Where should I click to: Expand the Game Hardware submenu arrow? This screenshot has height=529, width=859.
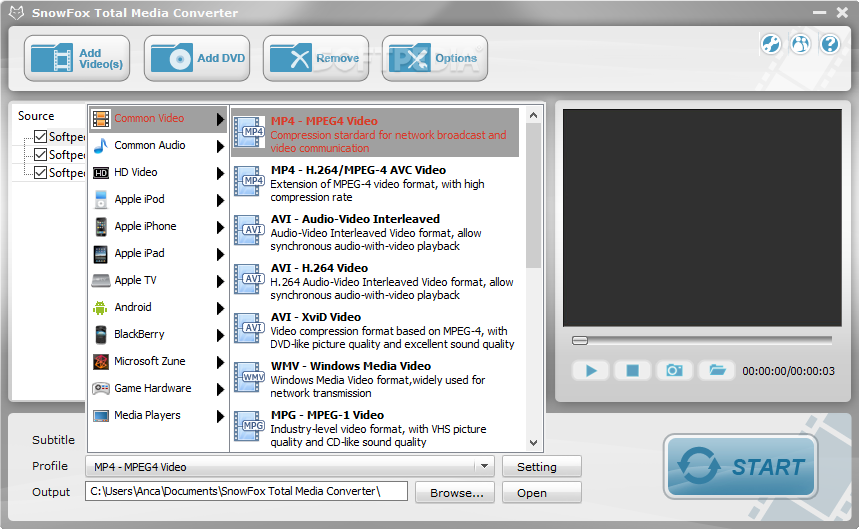click(220, 389)
